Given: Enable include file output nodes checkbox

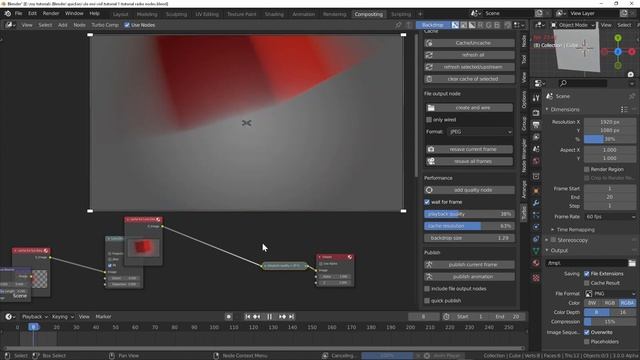Looking at the screenshot, I should (x=427, y=289).
